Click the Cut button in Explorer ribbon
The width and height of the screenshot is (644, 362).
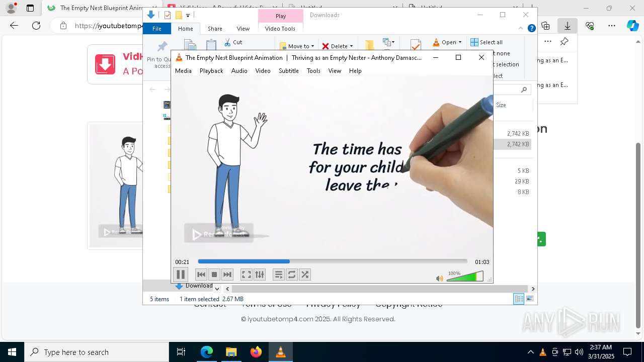click(233, 42)
